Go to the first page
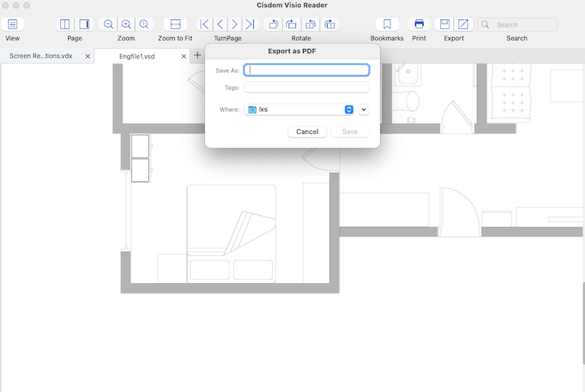Screen dimensions: 585x392 point(204,25)
